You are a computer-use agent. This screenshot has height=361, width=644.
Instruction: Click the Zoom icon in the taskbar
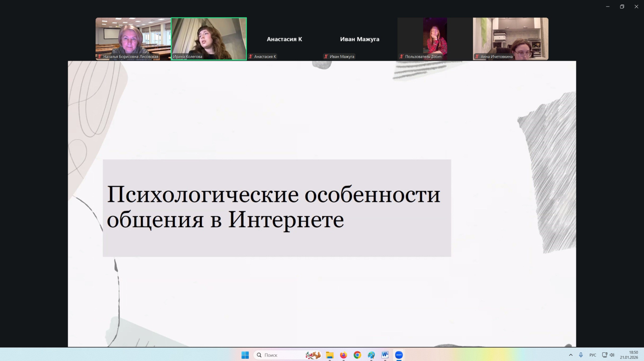(x=399, y=355)
